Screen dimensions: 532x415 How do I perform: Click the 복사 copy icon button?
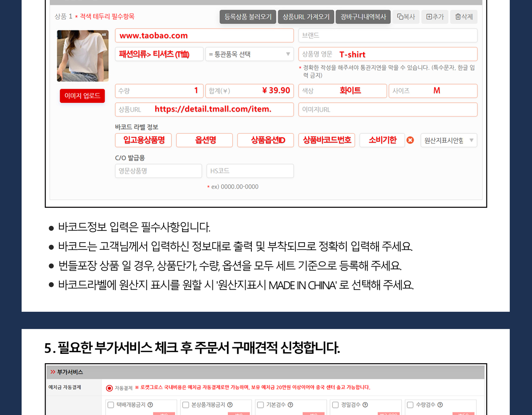406,17
